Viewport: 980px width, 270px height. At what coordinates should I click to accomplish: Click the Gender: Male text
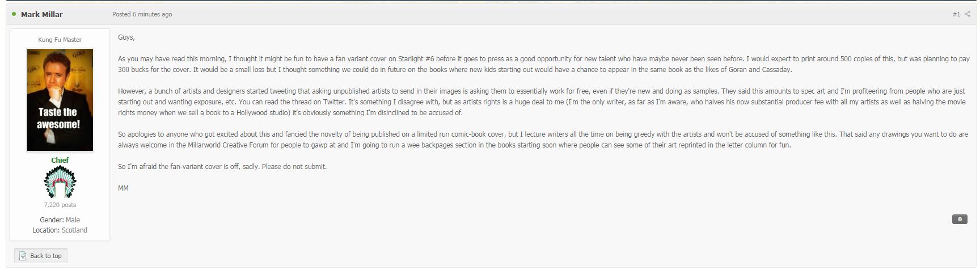coord(60,220)
